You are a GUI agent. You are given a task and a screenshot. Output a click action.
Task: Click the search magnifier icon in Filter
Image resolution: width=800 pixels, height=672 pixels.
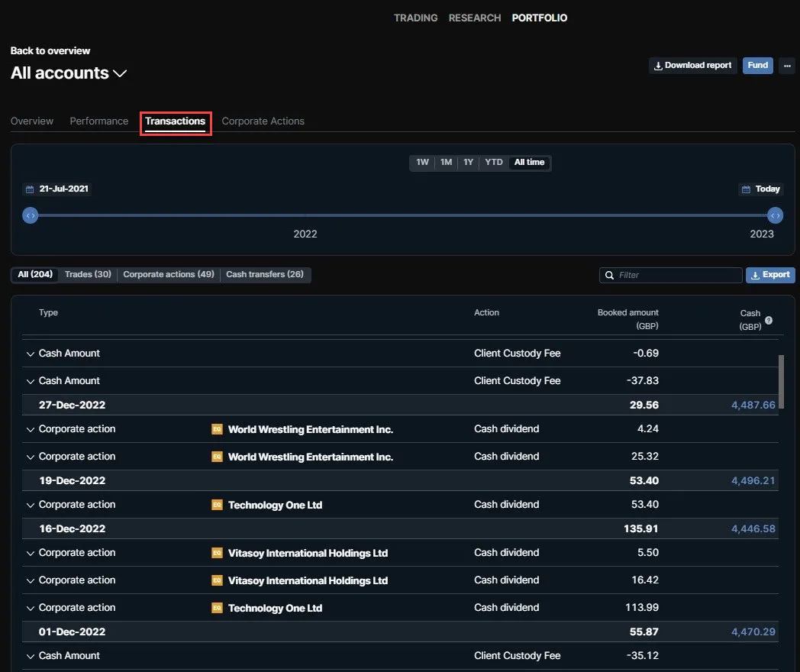click(x=609, y=276)
